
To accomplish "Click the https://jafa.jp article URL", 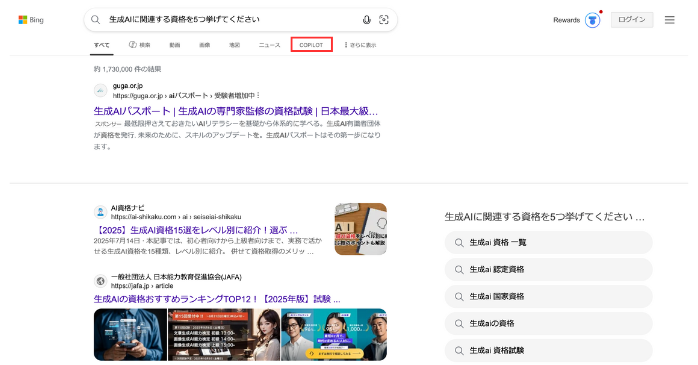I will 142,286.
